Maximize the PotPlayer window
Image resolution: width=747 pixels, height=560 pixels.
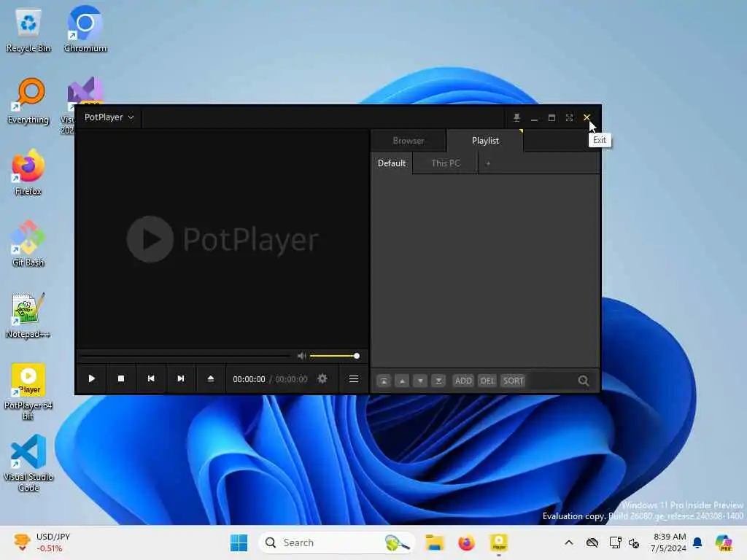tap(551, 117)
